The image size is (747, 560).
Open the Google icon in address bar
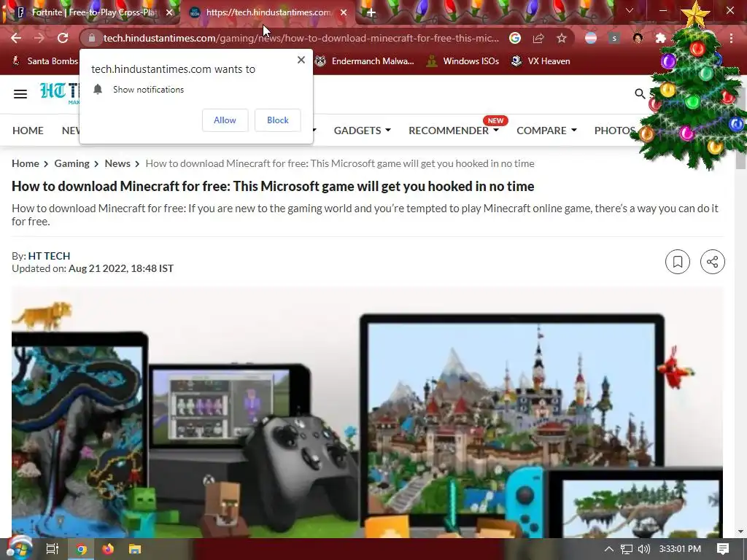(515, 38)
